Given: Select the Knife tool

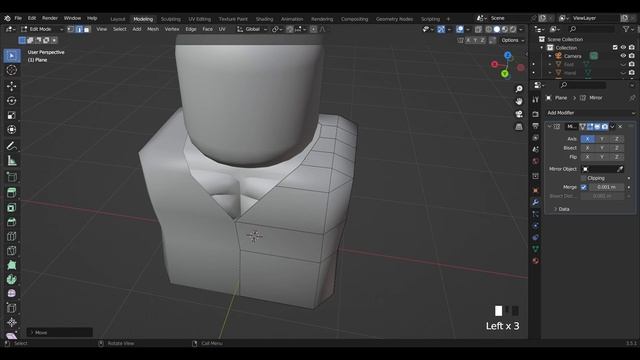Looking at the screenshot, I should (x=12, y=251).
